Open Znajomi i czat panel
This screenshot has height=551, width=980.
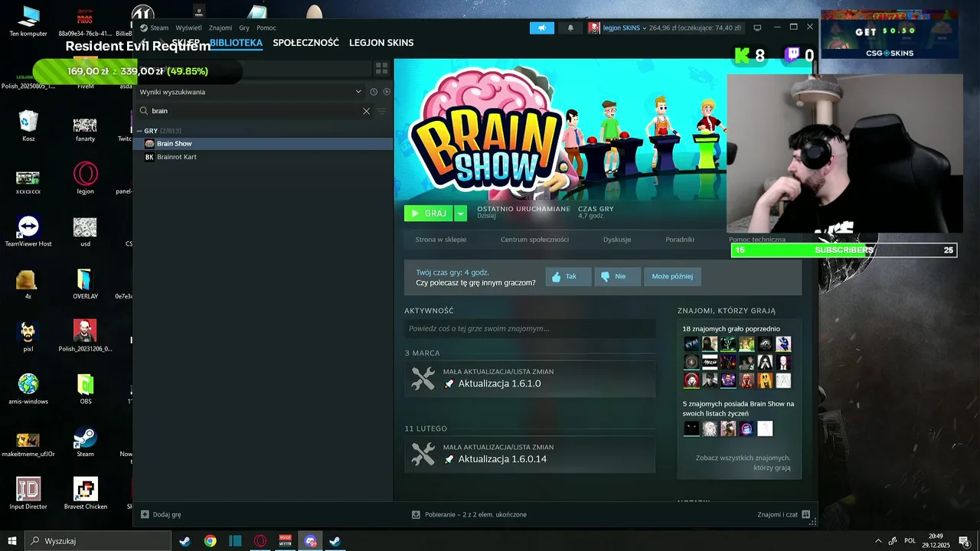click(x=784, y=514)
